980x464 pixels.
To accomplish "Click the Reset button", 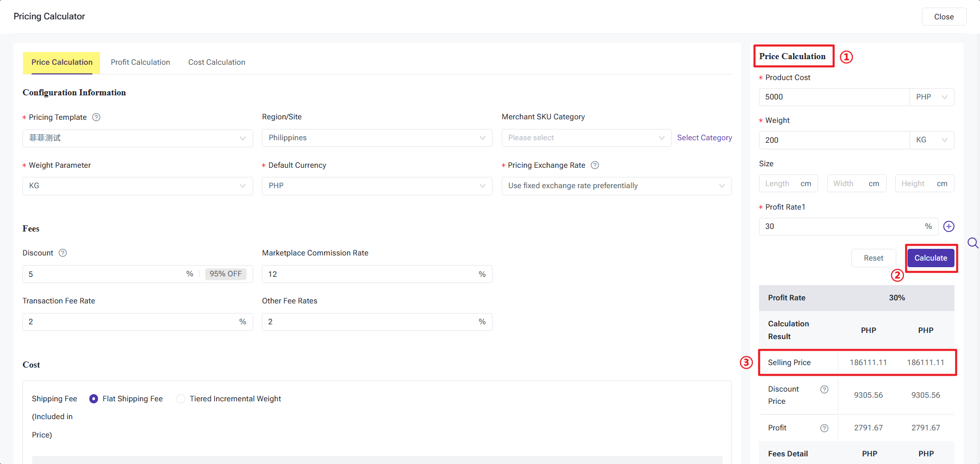I will (x=873, y=258).
